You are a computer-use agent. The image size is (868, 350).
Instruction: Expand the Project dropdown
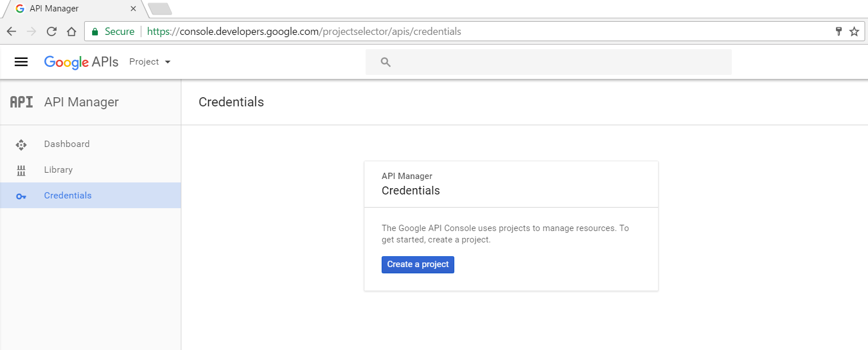point(150,62)
